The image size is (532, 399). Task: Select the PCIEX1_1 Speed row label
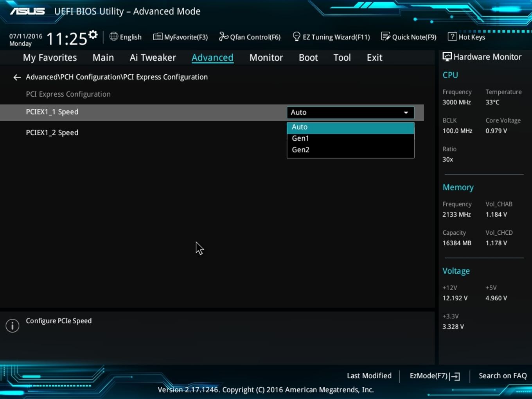52,112
